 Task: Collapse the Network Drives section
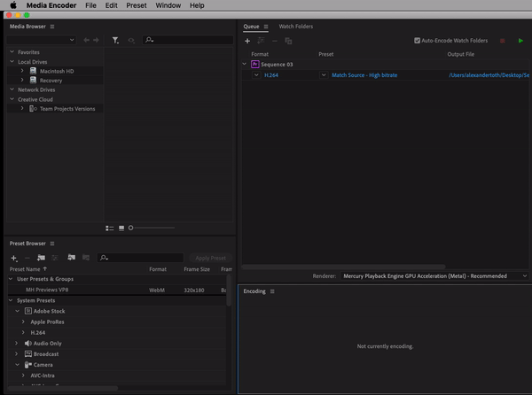(12, 89)
